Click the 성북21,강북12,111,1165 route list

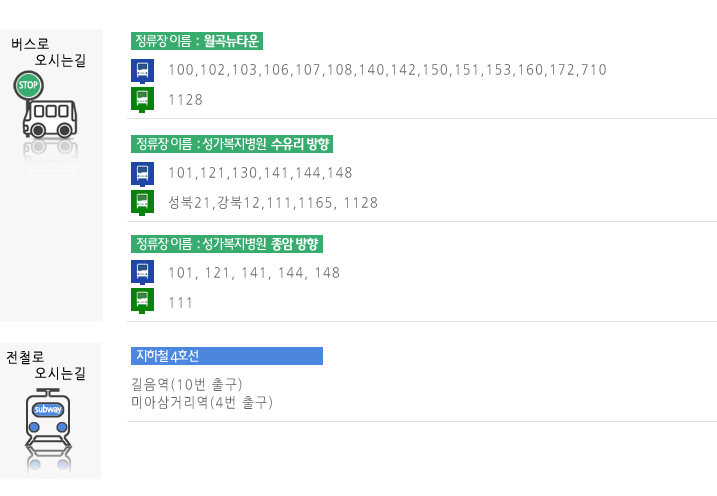[x=273, y=203]
